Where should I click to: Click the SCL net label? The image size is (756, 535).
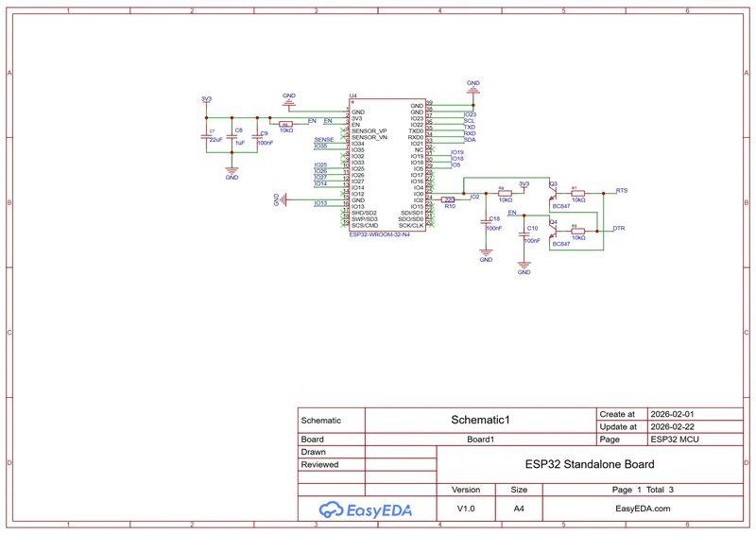(469, 121)
